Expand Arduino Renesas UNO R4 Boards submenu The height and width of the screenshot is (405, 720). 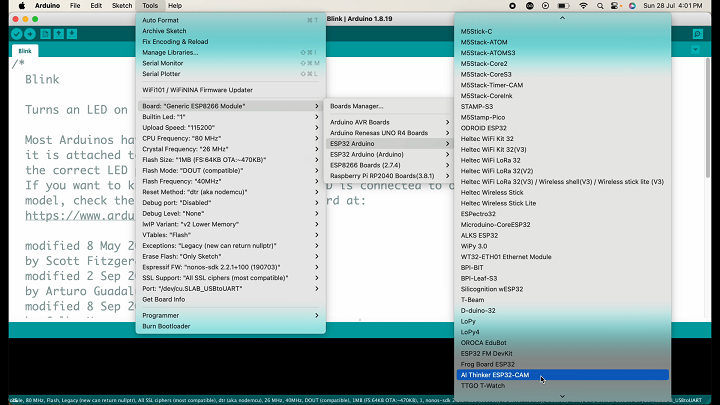point(389,133)
